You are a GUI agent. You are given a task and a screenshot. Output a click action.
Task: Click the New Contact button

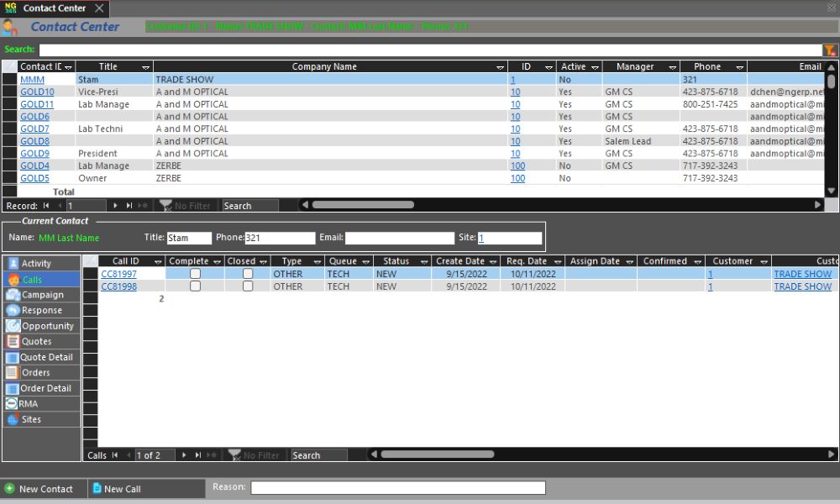click(x=39, y=489)
